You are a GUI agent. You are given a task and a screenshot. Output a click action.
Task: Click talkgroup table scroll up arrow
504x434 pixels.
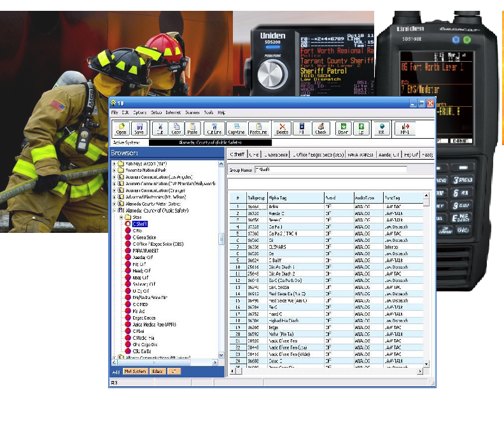pyautogui.click(x=426, y=195)
